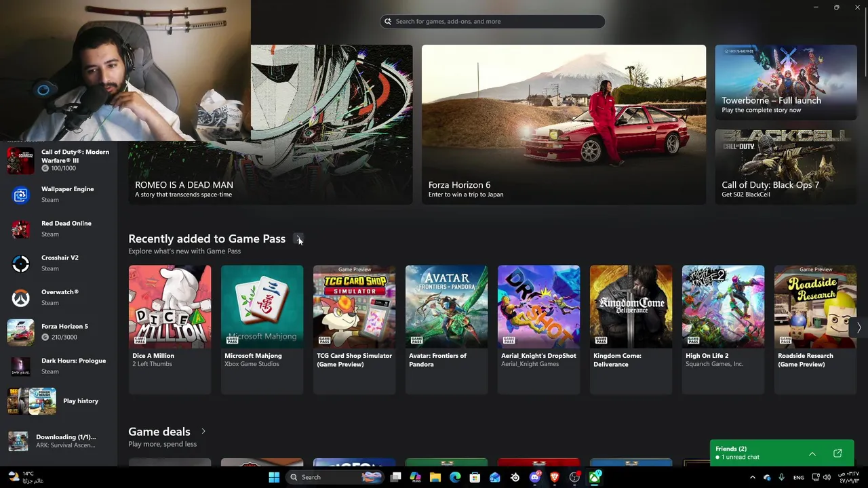
Task: Switch ENG input language
Action: 799,477
